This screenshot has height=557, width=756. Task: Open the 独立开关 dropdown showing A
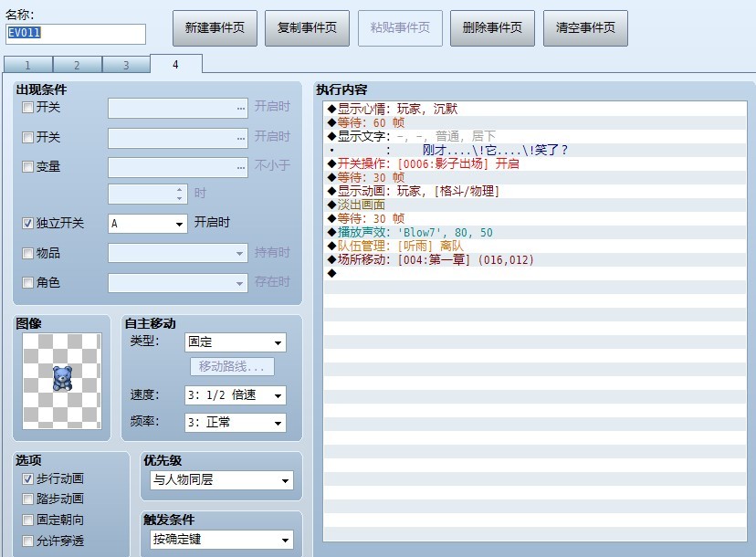click(148, 224)
